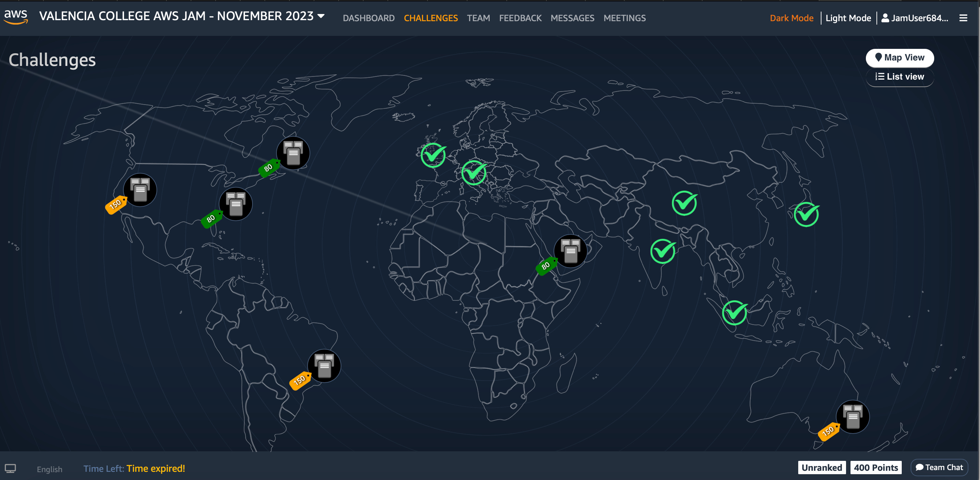Switch to Light Mode
Screen dimensions: 980x480
click(x=848, y=18)
